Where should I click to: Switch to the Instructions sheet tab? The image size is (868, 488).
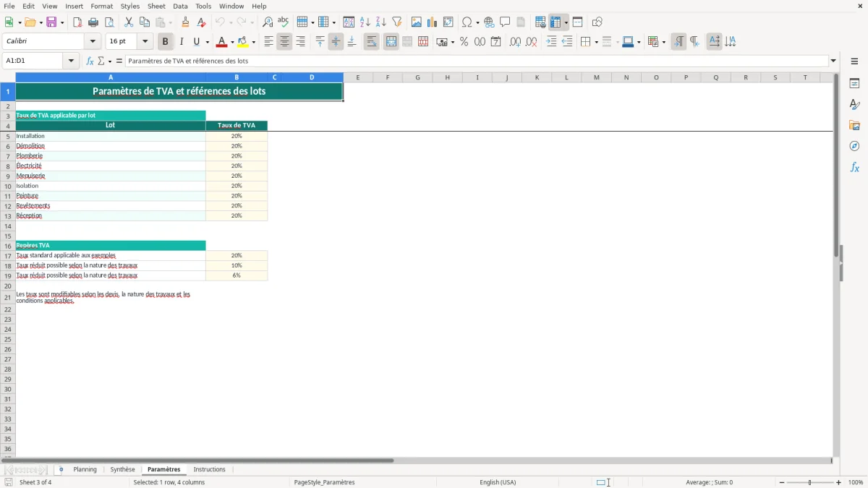210,469
